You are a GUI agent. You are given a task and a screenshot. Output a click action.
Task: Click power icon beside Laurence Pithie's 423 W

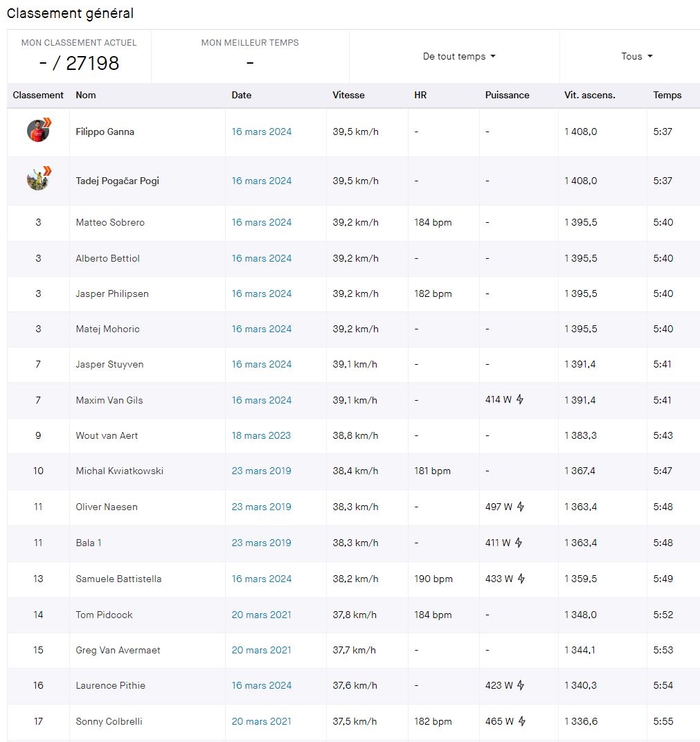pyautogui.click(x=521, y=685)
